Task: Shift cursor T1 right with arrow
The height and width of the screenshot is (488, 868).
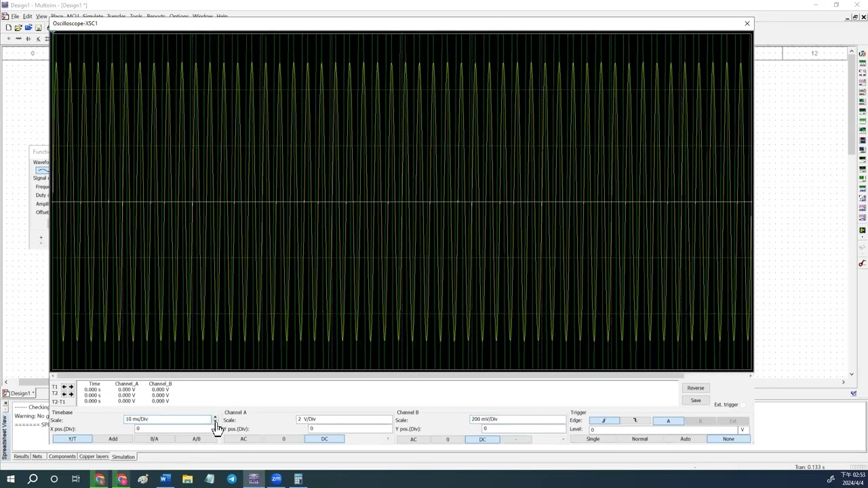Action: click(x=71, y=387)
